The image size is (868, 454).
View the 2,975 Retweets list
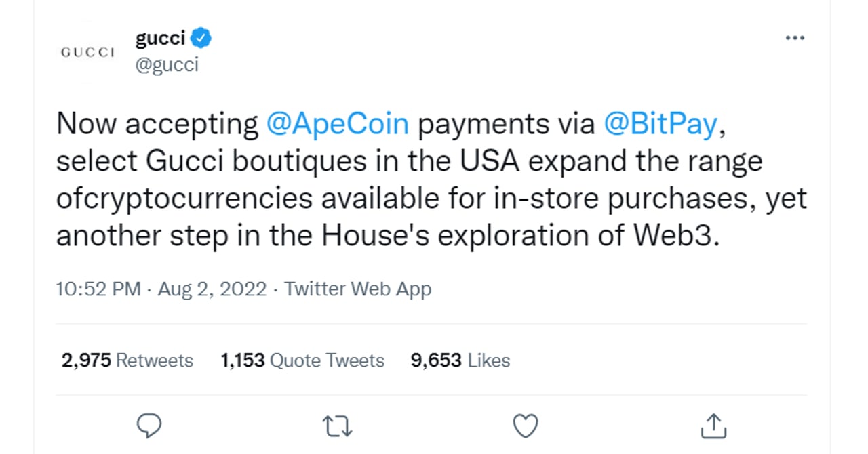pos(125,360)
